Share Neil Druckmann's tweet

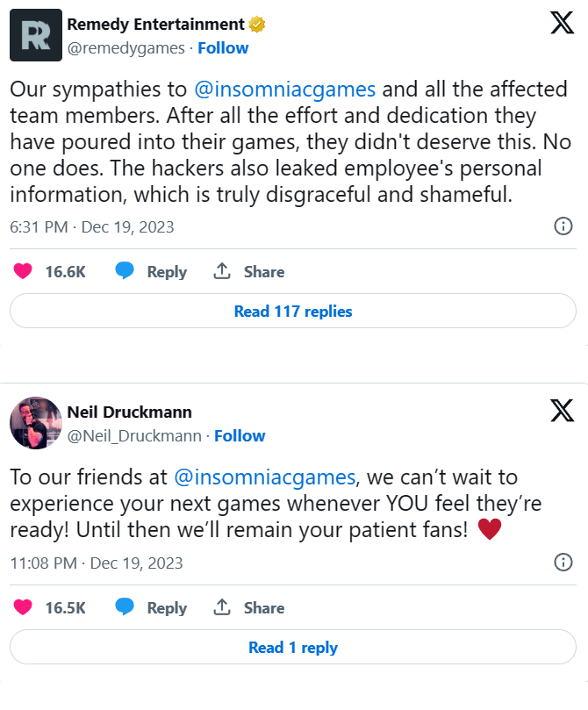tap(222, 607)
